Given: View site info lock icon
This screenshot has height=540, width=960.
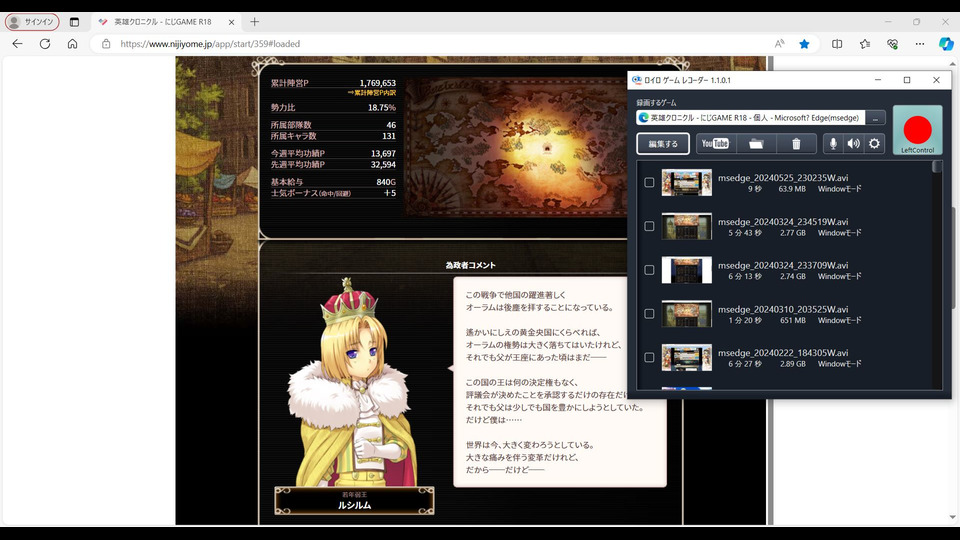Looking at the screenshot, I should (x=106, y=43).
